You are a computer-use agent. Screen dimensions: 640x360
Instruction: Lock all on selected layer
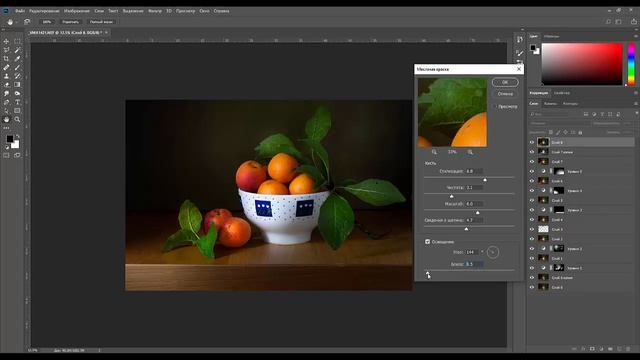tap(580, 132)
